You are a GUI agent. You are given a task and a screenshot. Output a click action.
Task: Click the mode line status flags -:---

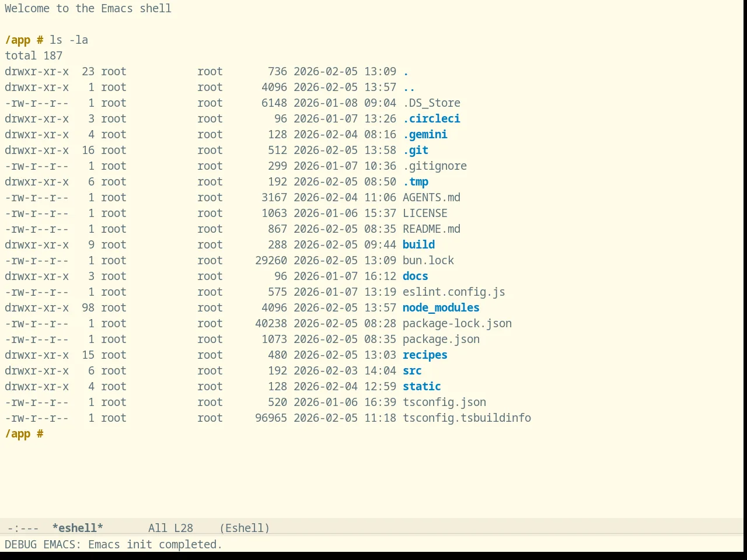point(23,528)
